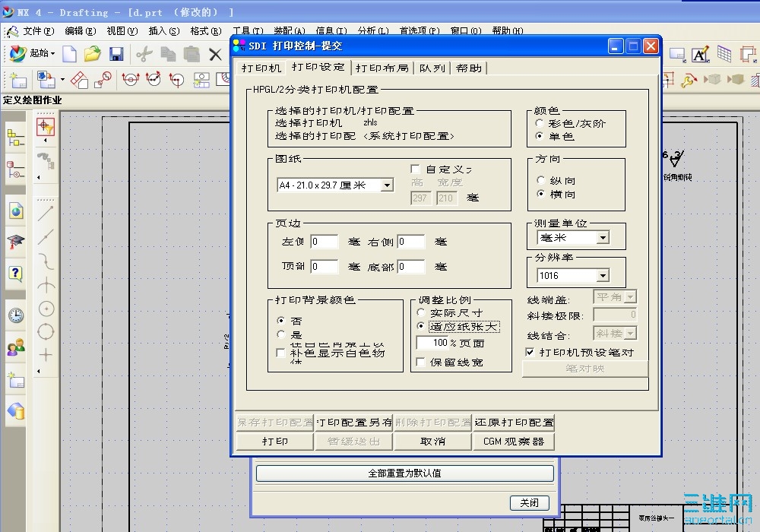Select 横向 landscape orientation radio
The height and width of the screenshot is (532, 760).
[541, 194]
